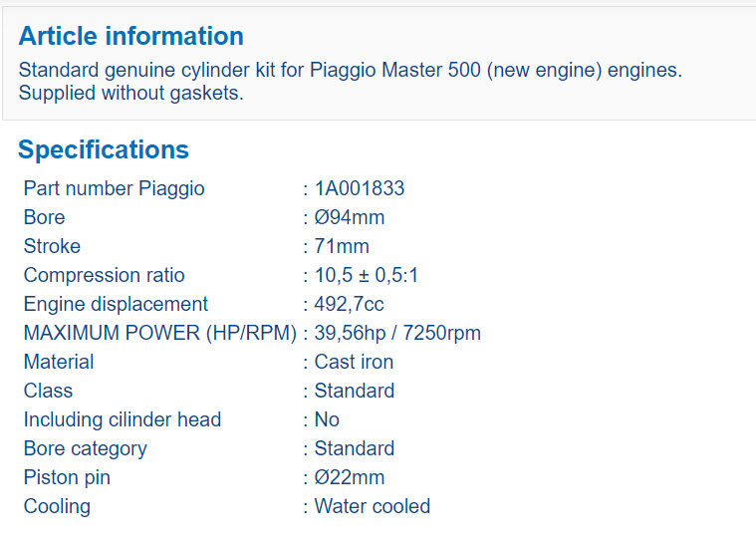Click the Stroke value 71mm
Screen dimensions: 756x544
click(x=342, y=246)
